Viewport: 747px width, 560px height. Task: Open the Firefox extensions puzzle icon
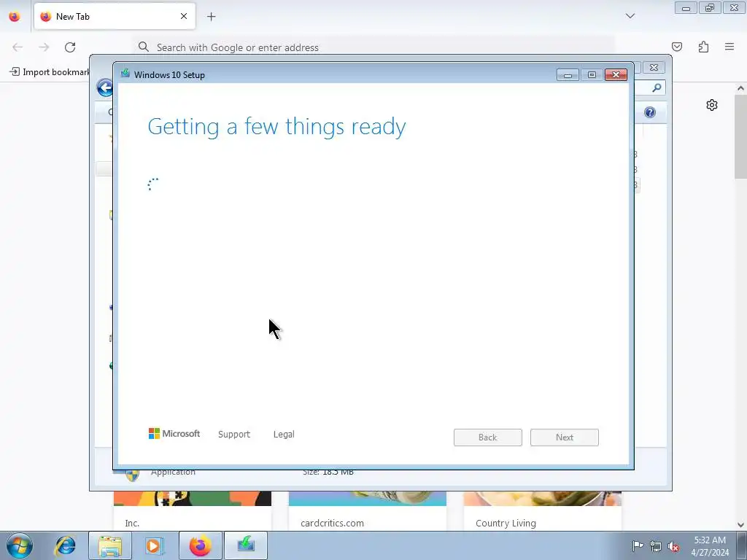tap(703, 47)
